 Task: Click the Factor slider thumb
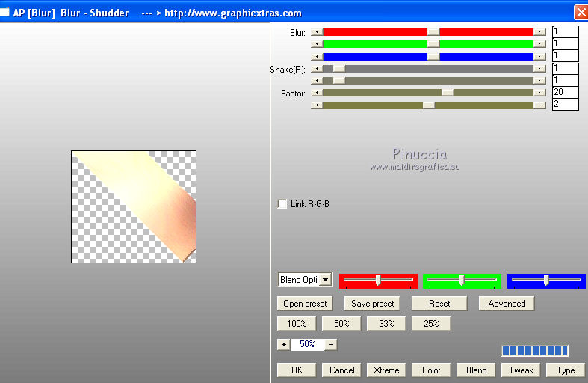pos(448,92)
